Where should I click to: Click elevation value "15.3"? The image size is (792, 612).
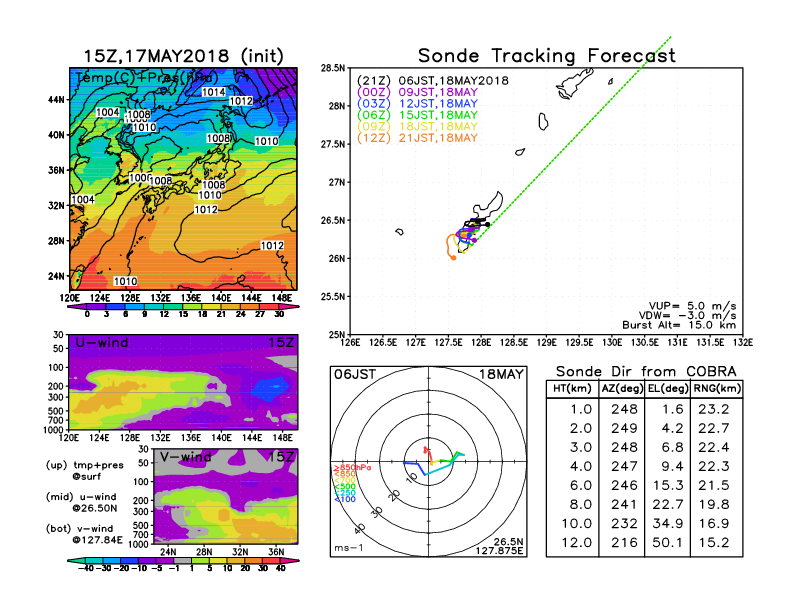coord(668,485)
